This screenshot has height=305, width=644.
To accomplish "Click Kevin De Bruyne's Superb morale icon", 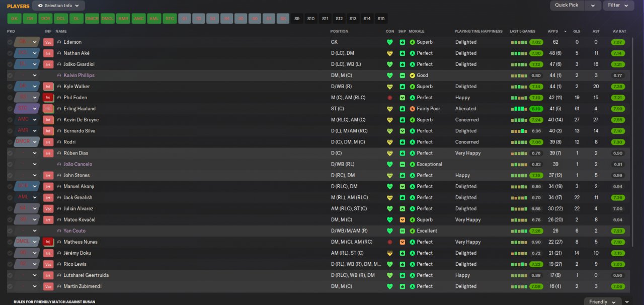I will coord(413,120).
